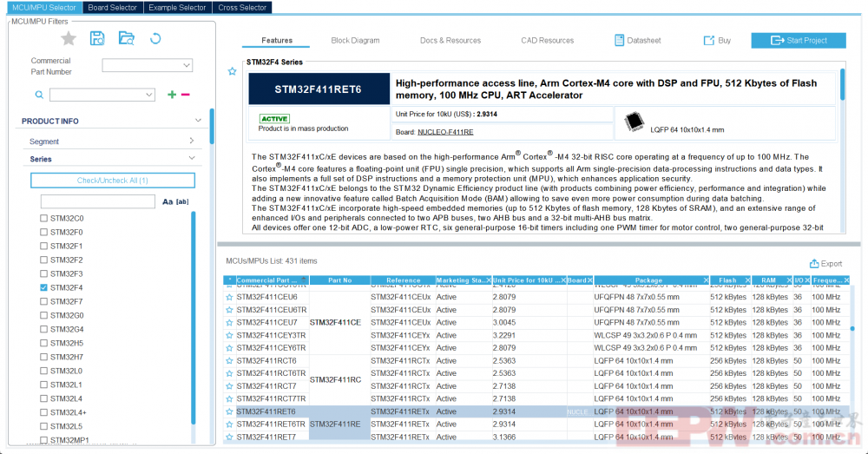
Task: Save the current search filters icon
Action: (x=97, y=39)
